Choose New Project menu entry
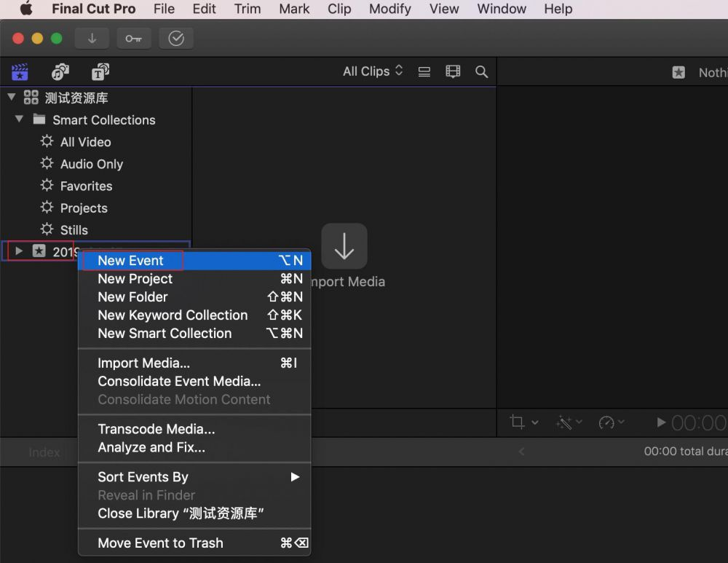The width and height of the screenshot is (728, 563). [194, 279]
